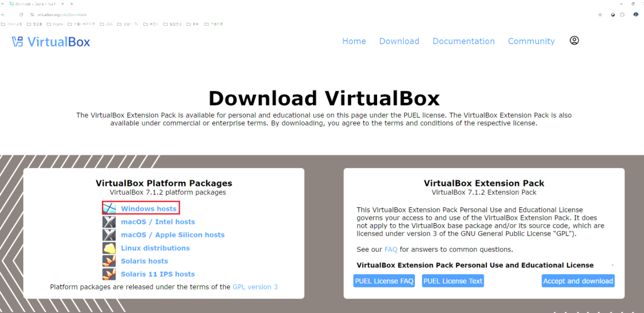Click the Solaris hosts icon
Viewport: 644px width, 313px height.
(x=109, y=260)
